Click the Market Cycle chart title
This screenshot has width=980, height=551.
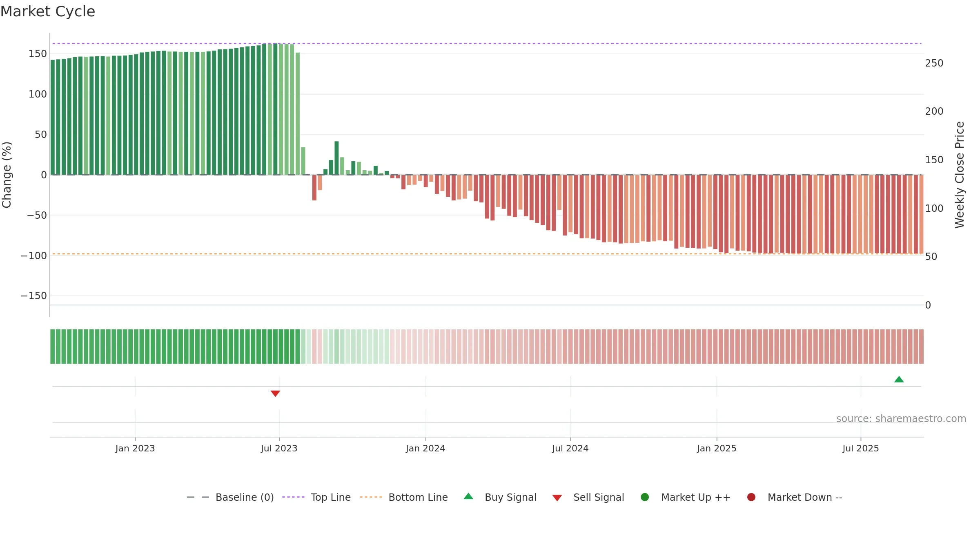(48, 11)
